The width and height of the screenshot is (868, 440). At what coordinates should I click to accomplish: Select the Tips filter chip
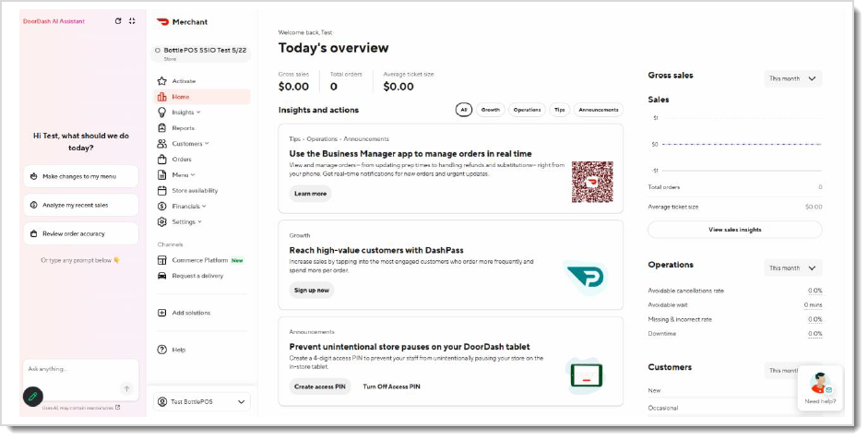pos(560,110)
